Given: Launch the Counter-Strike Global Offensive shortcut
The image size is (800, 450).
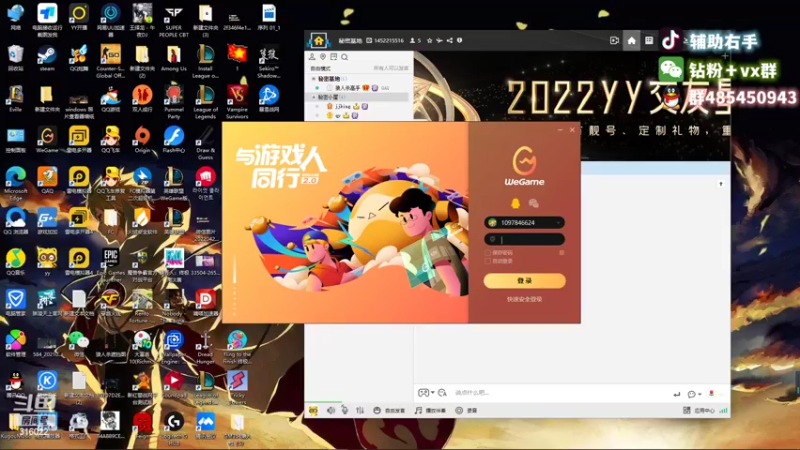Looking at the screenshot, I should [110, 61].
